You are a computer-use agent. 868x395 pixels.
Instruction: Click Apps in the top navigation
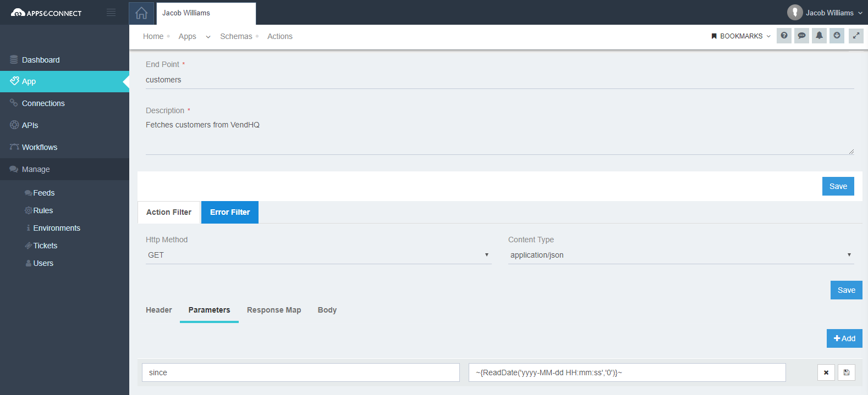click(187, 36)
